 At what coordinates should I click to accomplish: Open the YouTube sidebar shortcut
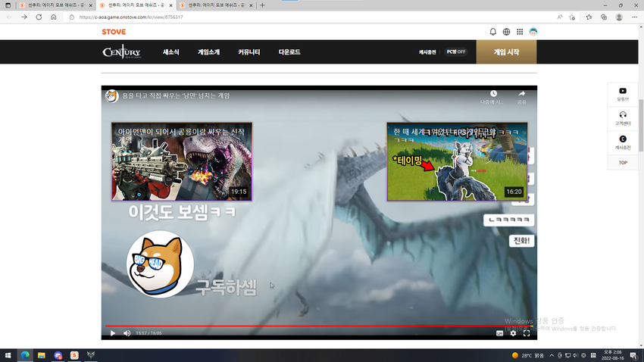(623, 94)
